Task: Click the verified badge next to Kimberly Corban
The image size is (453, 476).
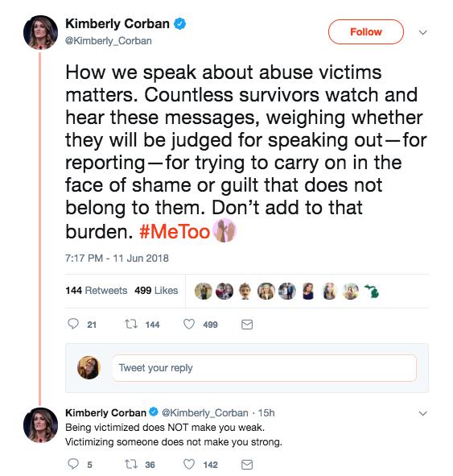Action: click(179, 23)
